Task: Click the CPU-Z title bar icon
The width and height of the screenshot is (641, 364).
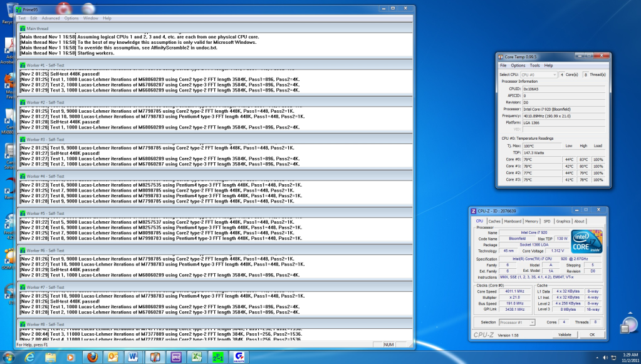Action: (x=474, y=211)
